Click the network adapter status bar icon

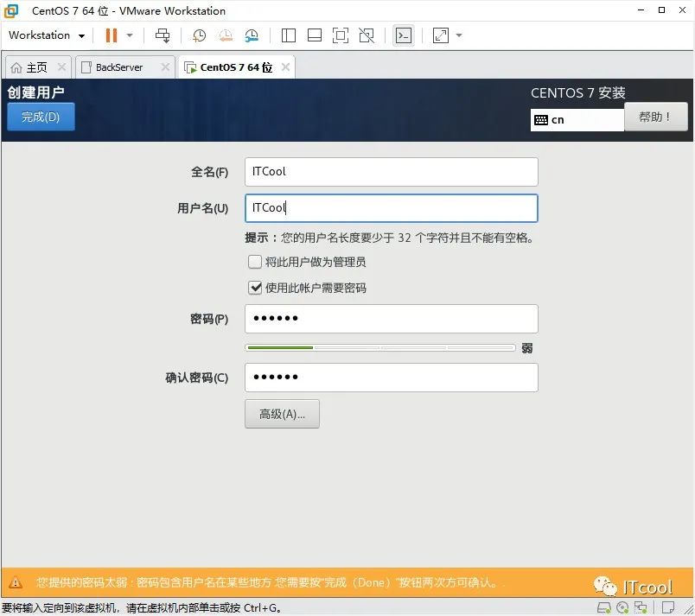tap(641, 607)
